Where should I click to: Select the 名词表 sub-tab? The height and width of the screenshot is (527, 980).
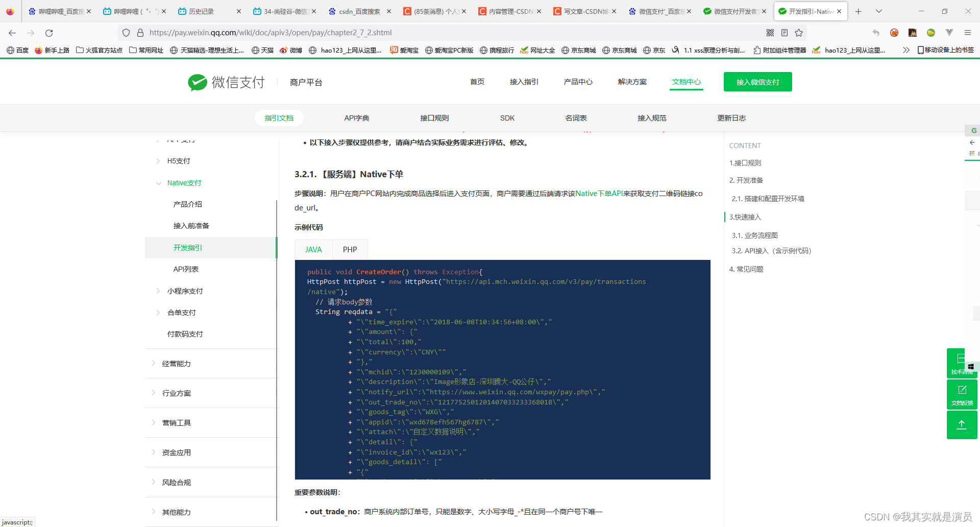(576, 118)
